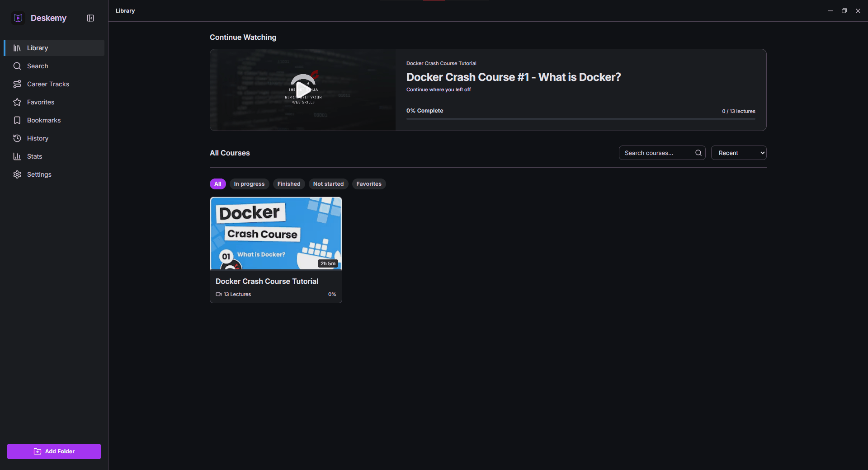Click the Deskemy app name
Viewport: 868px width, 470px height.
(x=48, y=18)
